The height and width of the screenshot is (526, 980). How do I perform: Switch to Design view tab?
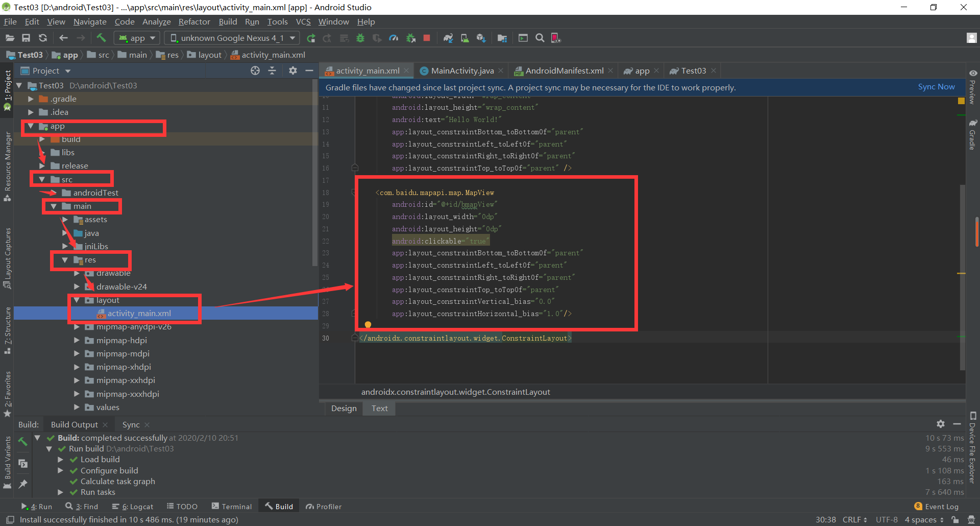(344, 408)
